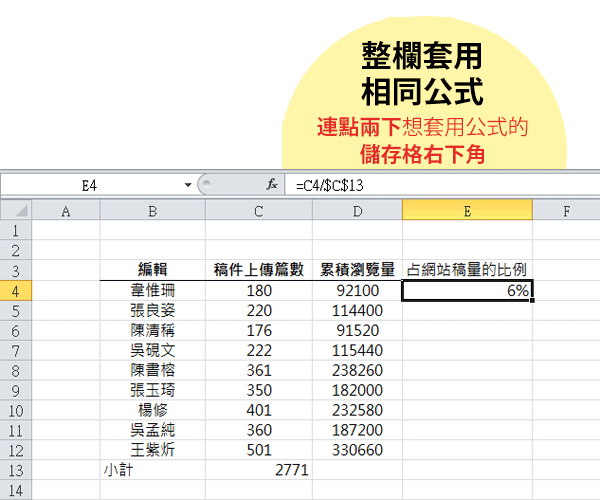Select row 3 header
Image resolution: width=600 pixels, height=500 pixels.
click(16, 270)
